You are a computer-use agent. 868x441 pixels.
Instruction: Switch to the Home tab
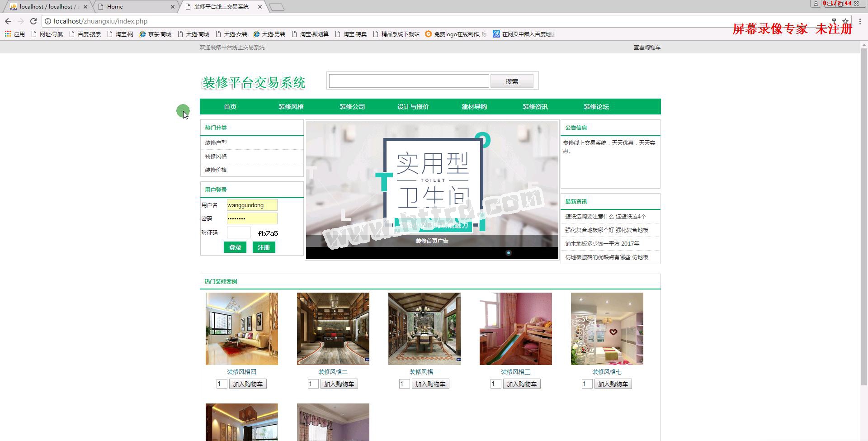coord(136,7)
